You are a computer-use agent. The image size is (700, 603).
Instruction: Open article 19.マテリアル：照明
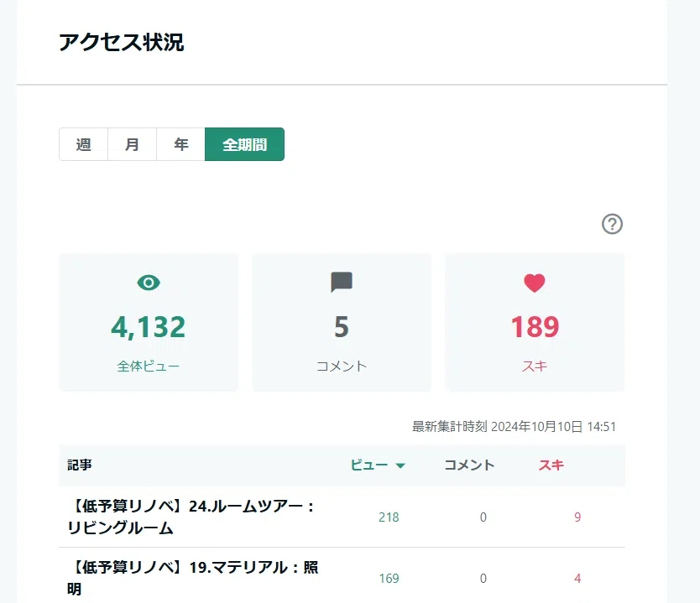click(x=193, y=578)
